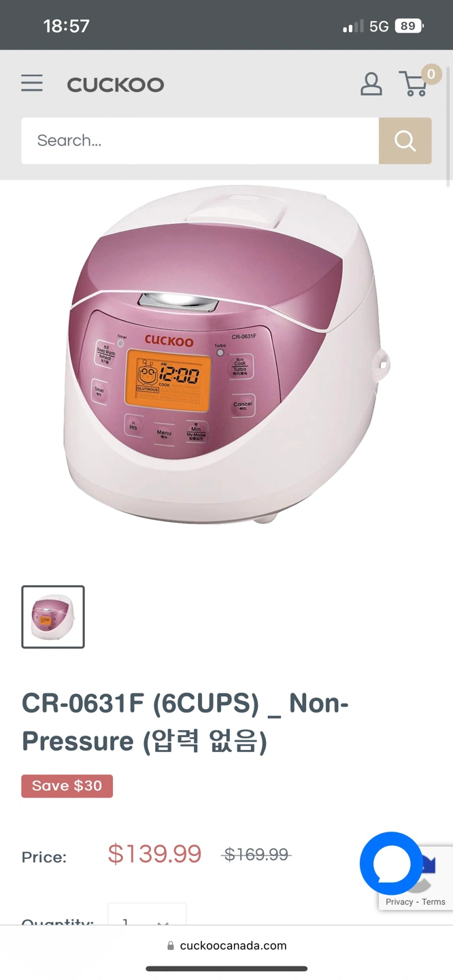Image resolution: width=453 pixels, height=980 pixels.
Task: Tap the battery indicator in status bar
Action: (409, 26)
